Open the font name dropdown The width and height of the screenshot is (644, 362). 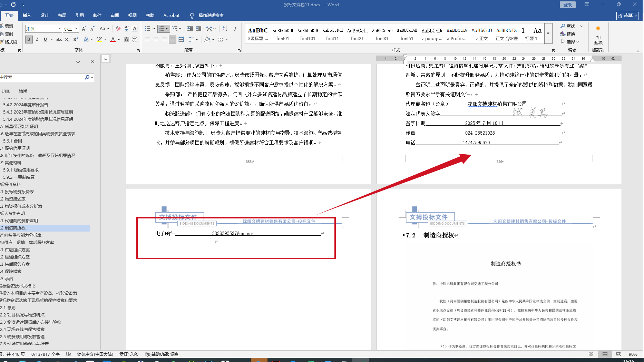59,29
